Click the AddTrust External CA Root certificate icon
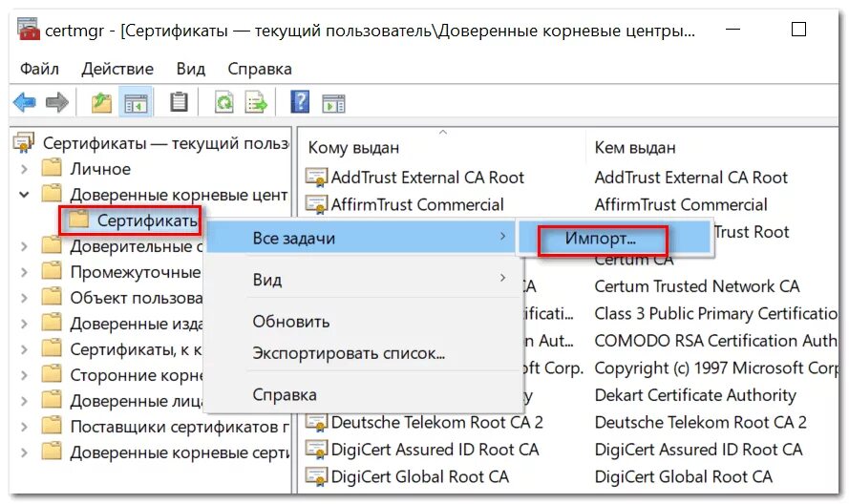Image resolution: width=849 pixels, height=504 pixels. [316, 177]
